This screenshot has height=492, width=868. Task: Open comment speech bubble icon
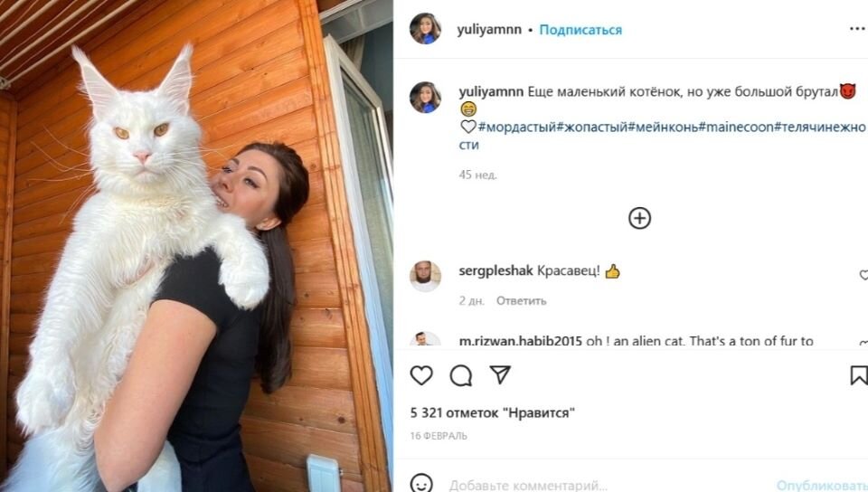(x=460, y=375)
